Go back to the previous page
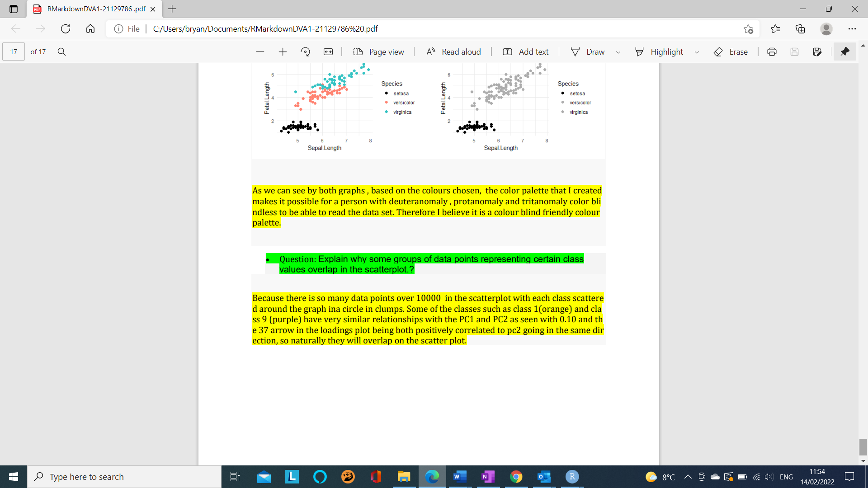The image size is (868, 488). [x=16, y=28]
